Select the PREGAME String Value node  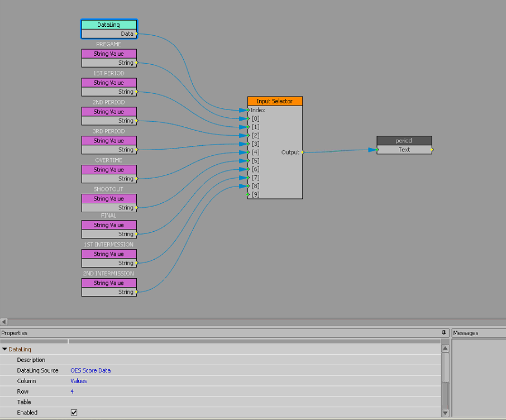click(x=109, y=54)
